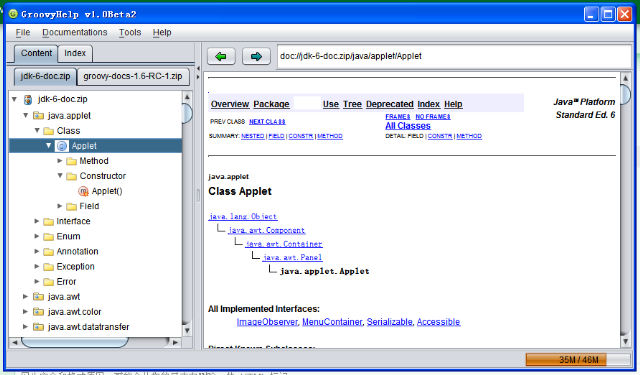Click the tree panel horizontal scrollbar thumb
This screenshot has height=375, width=640.
coord(75,342)
